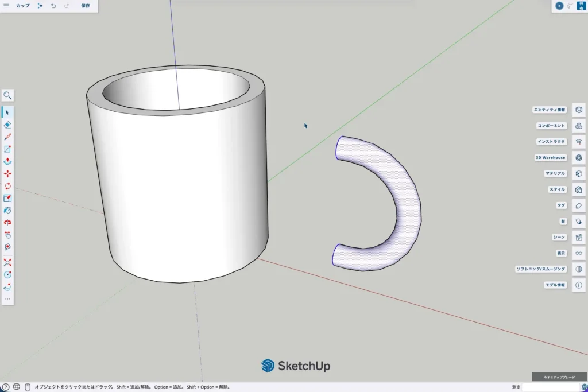This screenshot has width=588, height=392.
Task: Select the Orbit tool
Action: (7, 223)
